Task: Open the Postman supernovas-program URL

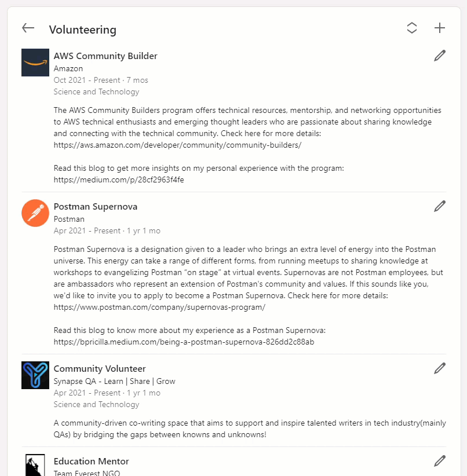Action: click(x=159, y=307)
